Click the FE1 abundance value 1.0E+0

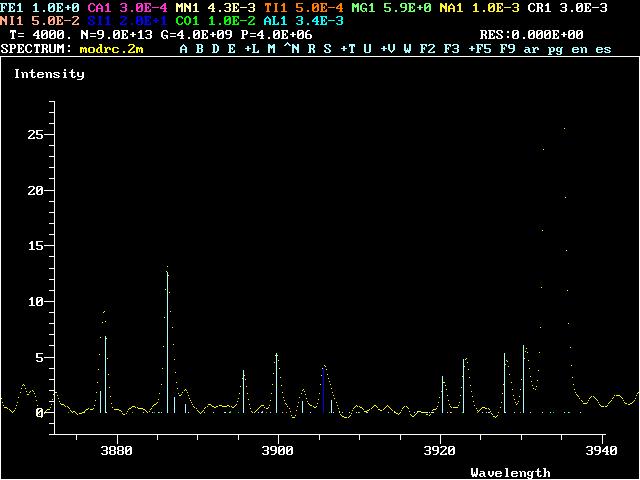tap(56, 8)
